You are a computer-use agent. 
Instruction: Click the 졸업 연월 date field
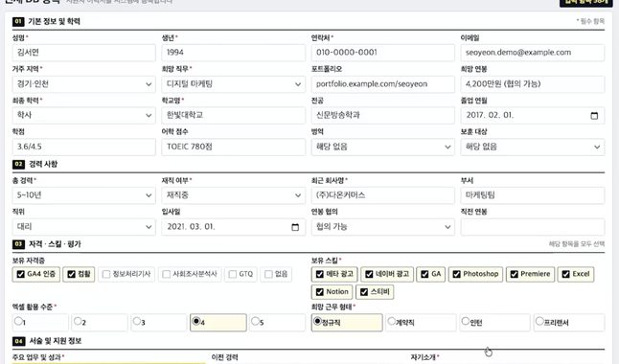click(532, 115)
